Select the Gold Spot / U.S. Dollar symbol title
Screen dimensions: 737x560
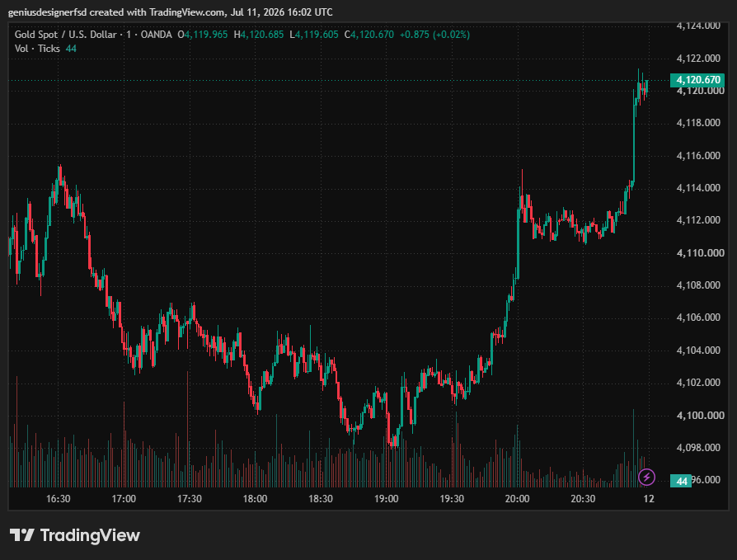(x=65, y=35)
